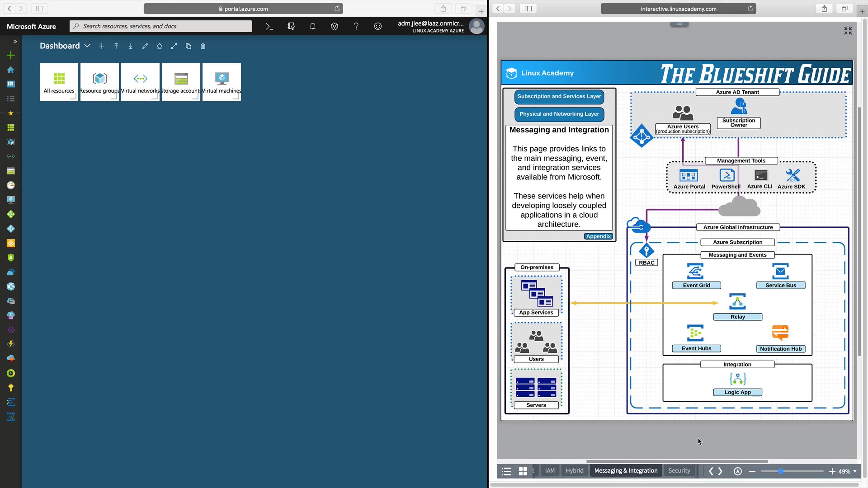
Task: Open the 49% zoom level dropdown
Action: (847, 471)
